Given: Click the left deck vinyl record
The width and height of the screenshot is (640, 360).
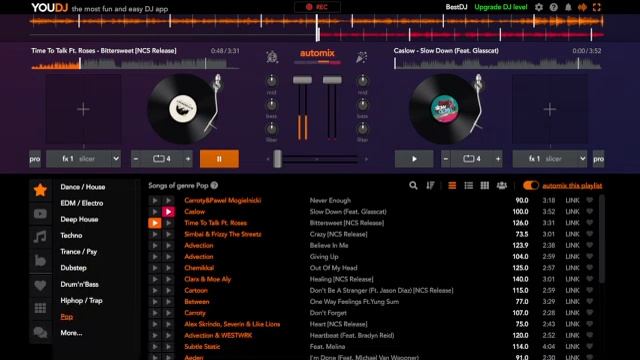Looking at the screenshot, I should [182, 109].
